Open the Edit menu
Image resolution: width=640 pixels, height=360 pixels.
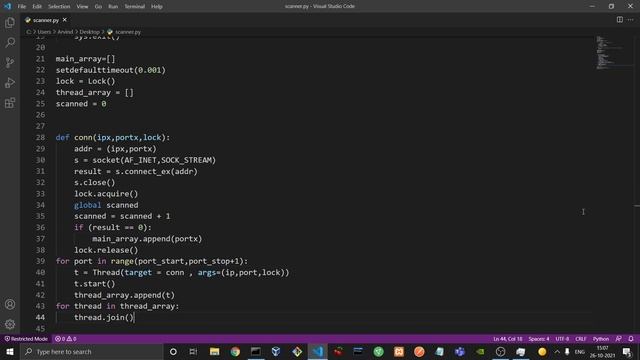37,7
